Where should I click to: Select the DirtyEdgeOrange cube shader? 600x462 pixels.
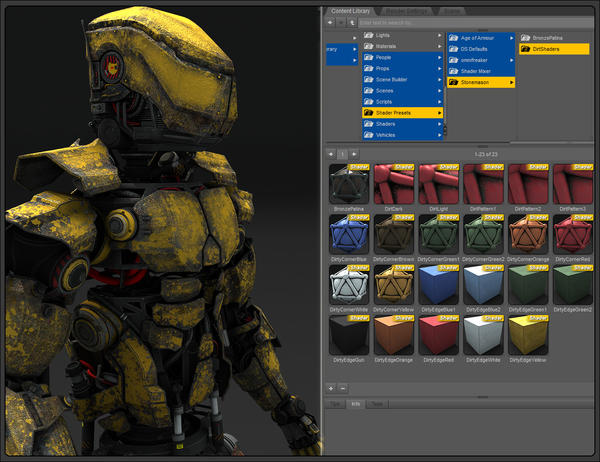[x=394, y=335]
